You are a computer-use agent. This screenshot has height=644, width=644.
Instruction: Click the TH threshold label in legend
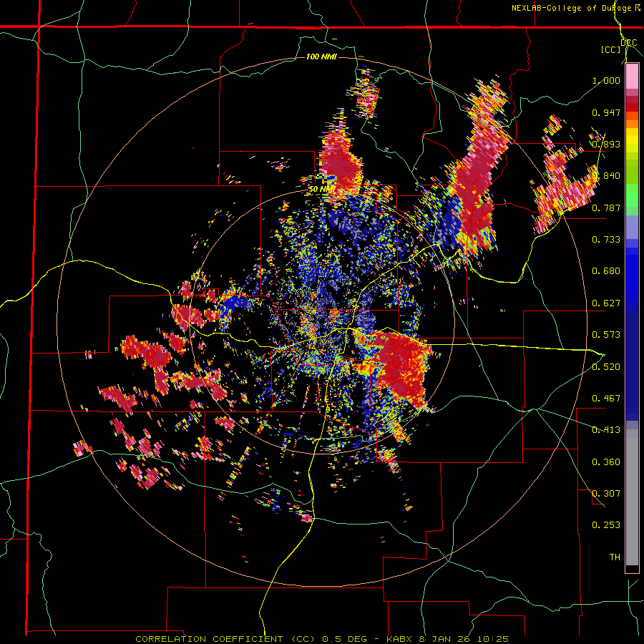[615, 557]
